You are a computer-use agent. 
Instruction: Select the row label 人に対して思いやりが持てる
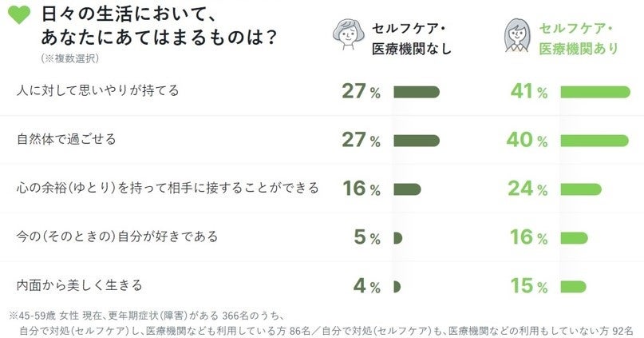[97, 91]
